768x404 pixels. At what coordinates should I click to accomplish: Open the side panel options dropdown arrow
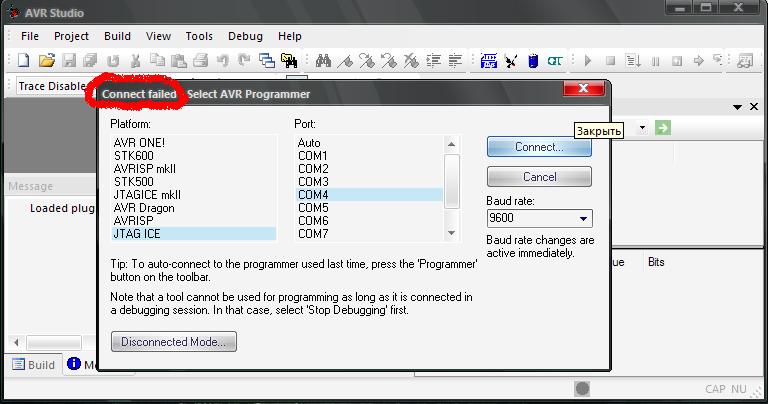737,107
